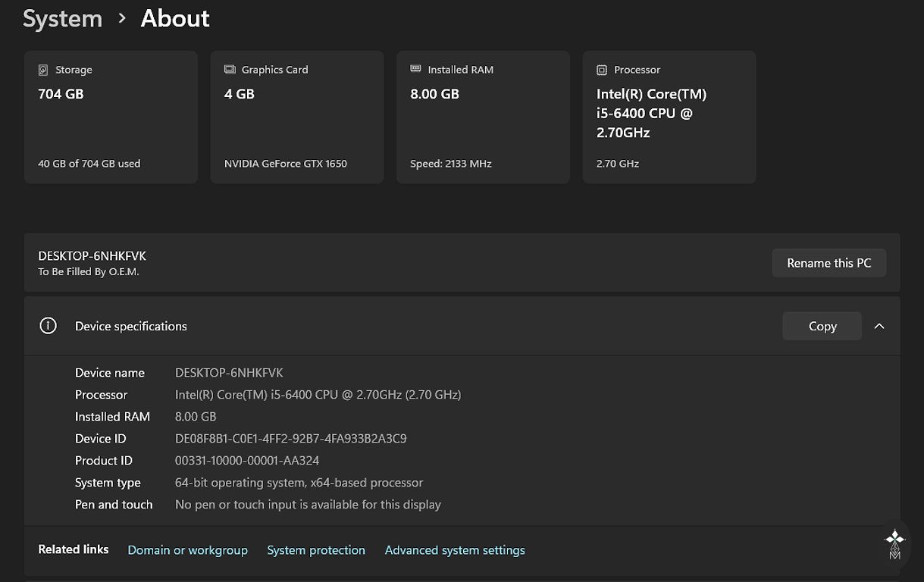
Task: Select the NVIDIA GeForce GTX 1650 label
Action: [x=286, y=164]
